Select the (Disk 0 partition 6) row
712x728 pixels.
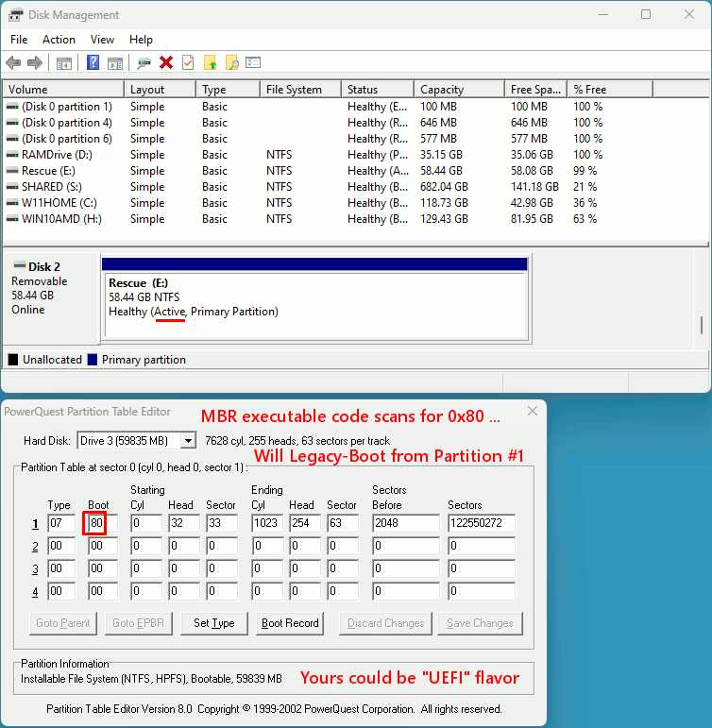[356, 139]
